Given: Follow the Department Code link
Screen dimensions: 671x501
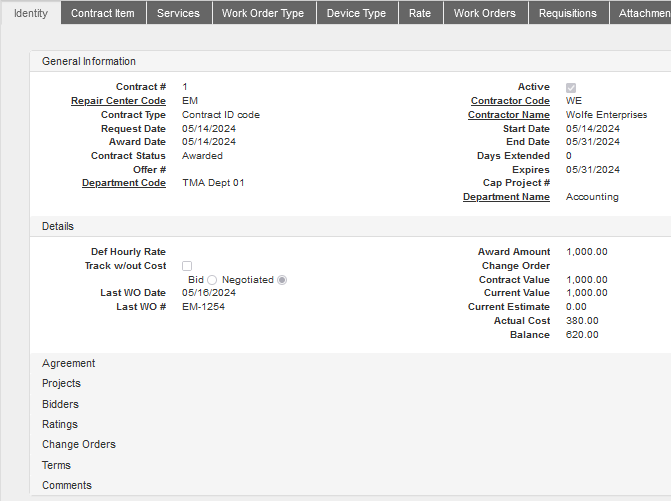Looking at the screenshot, I should (x=123, y=183).
